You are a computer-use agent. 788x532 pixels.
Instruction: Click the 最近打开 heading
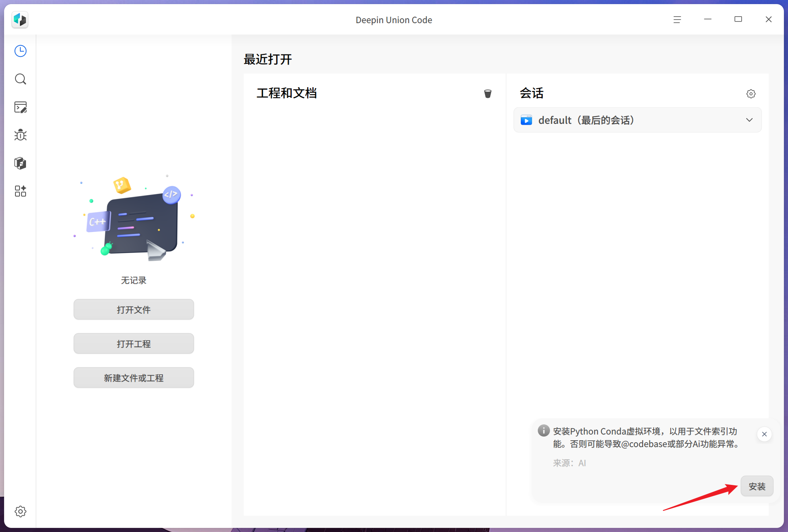click(x=268, y=59)
